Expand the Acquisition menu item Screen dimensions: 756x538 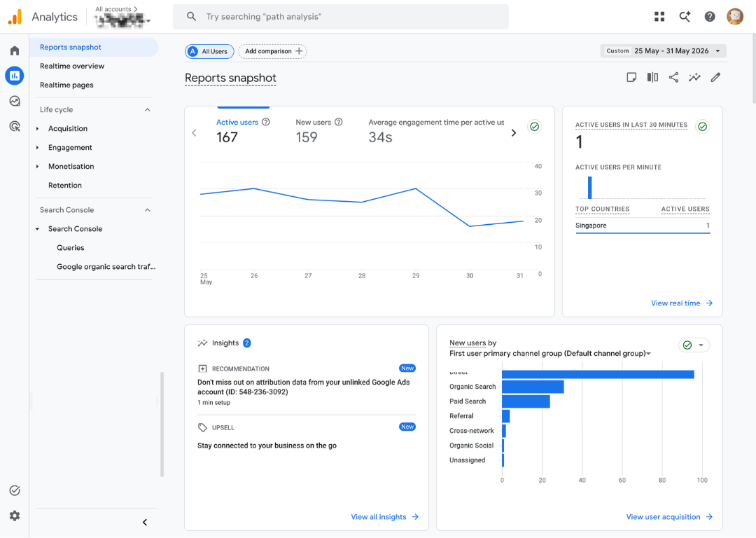pos(37,129)
